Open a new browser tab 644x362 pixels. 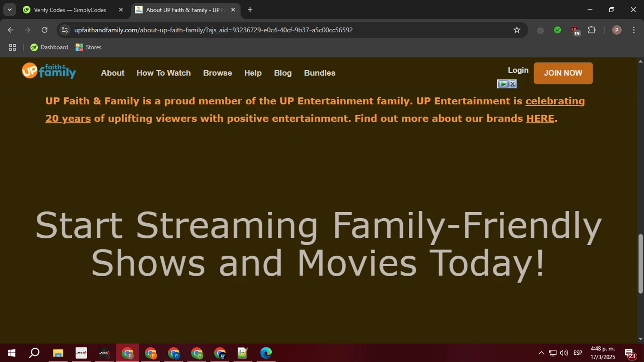pyautogui.click(x=250, y=10)
